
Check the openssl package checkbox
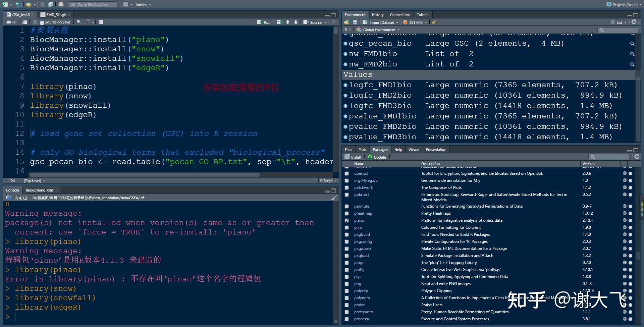click(346, 173)
